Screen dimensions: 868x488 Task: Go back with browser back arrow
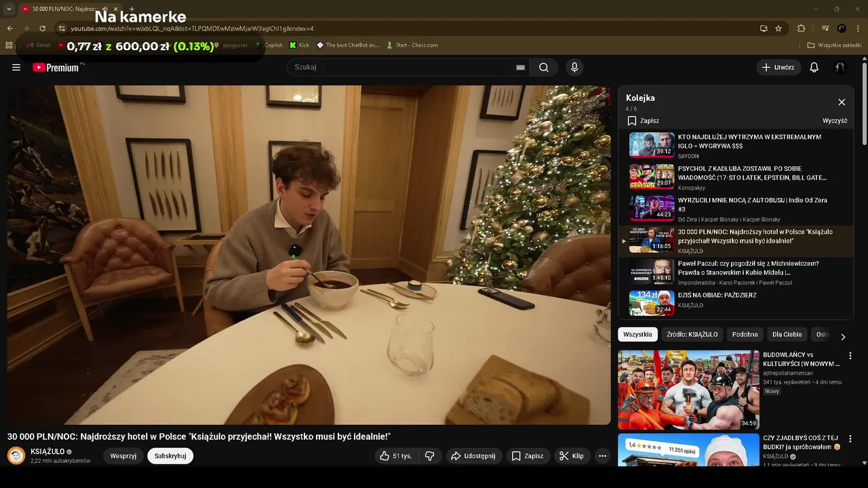coord(9,28)
